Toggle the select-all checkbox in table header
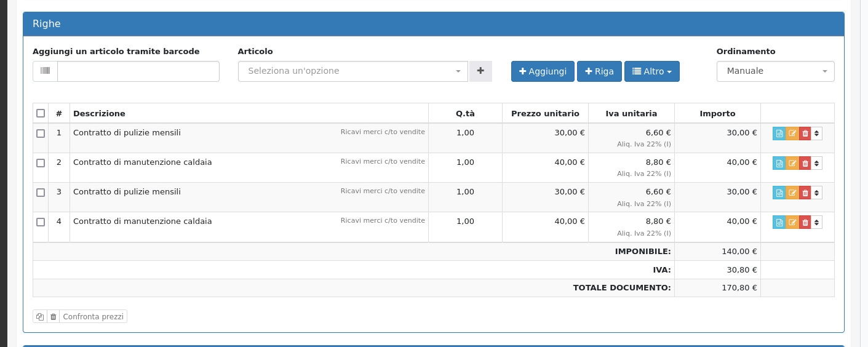The width and height of the screenshot is (868, 347). point(41,113)
